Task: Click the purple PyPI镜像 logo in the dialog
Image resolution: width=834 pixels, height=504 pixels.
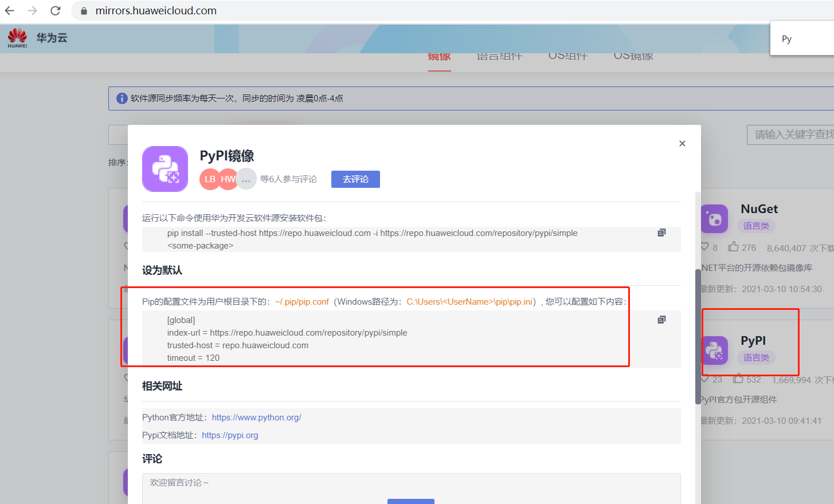Action: [x=165, y=169]
